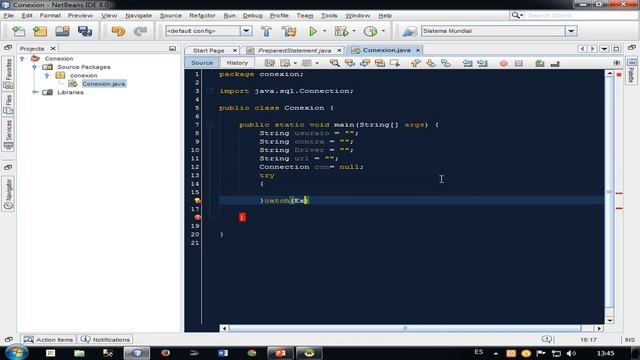The image size is (640, 360).
Task: Run the project with green play icon
Action: tap(313, 31)
